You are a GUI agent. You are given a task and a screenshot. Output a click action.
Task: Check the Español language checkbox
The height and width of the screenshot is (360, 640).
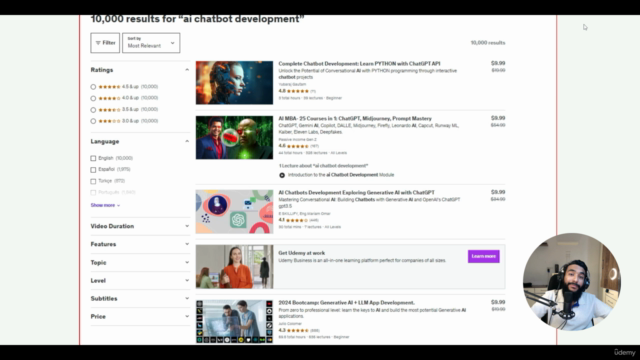pyautogui.click(x=93, y=170)
